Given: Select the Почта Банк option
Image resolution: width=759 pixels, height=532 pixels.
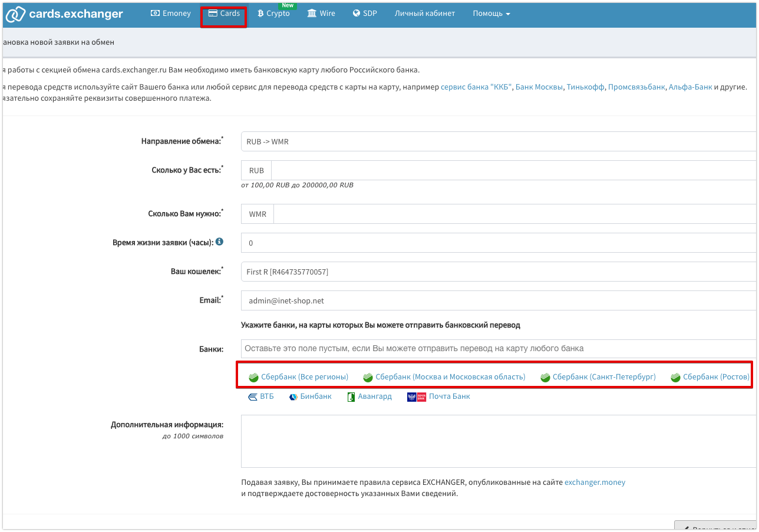Looking at the screenshot, I should click(439, 396).
